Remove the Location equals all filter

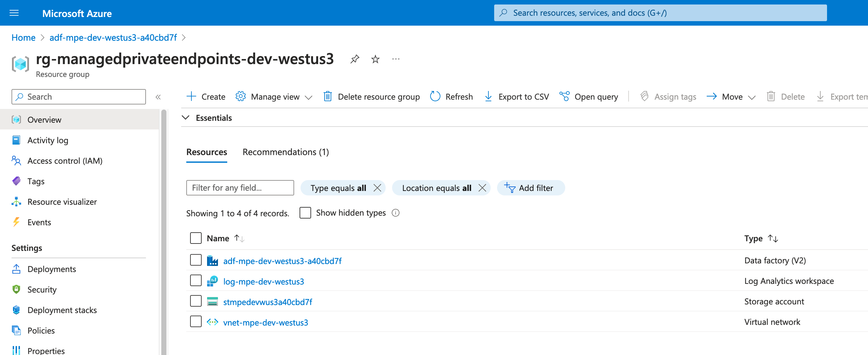point(482,188)
